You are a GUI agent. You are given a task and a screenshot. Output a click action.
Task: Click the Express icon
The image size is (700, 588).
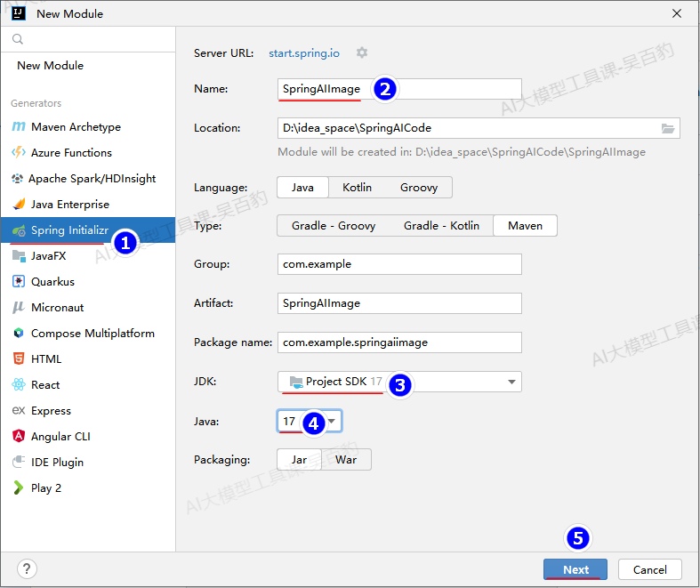(19, 410)
